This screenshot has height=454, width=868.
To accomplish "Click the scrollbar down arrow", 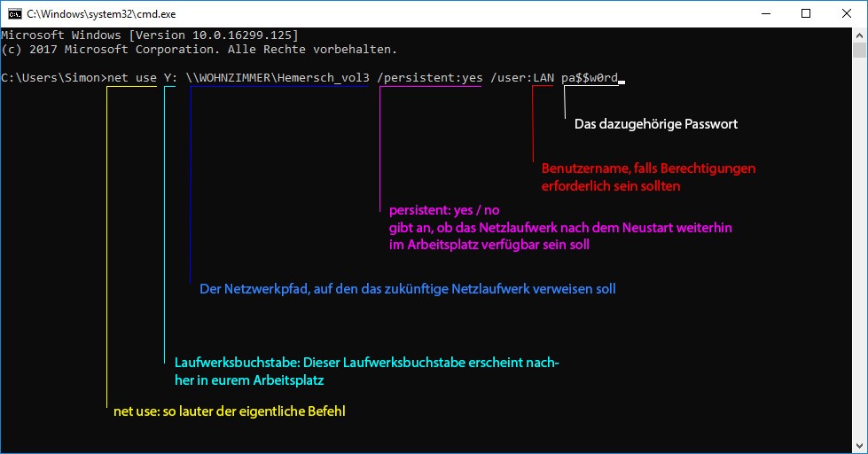I will (x=859, y=446).
